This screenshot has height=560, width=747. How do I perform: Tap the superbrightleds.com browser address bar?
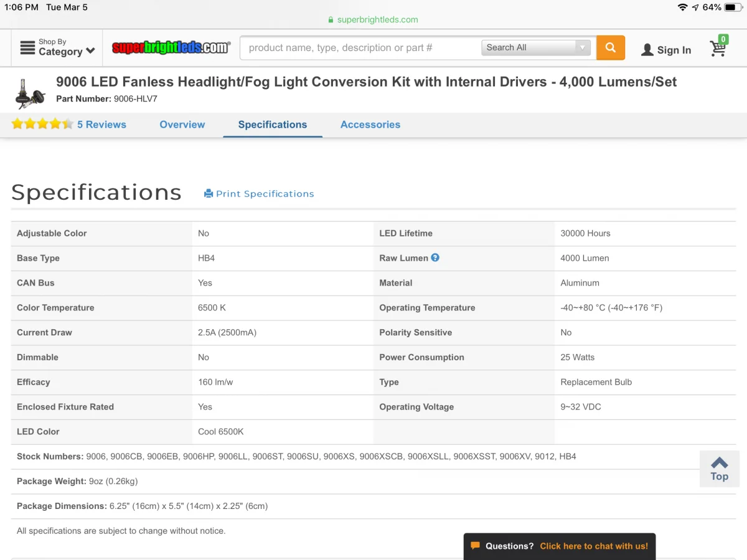(374, 19)
